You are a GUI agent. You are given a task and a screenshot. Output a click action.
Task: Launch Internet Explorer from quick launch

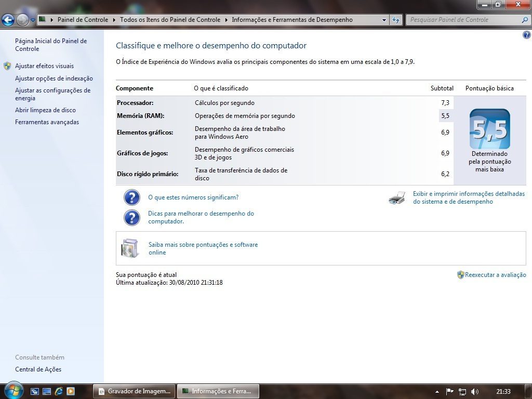(58, 391)
